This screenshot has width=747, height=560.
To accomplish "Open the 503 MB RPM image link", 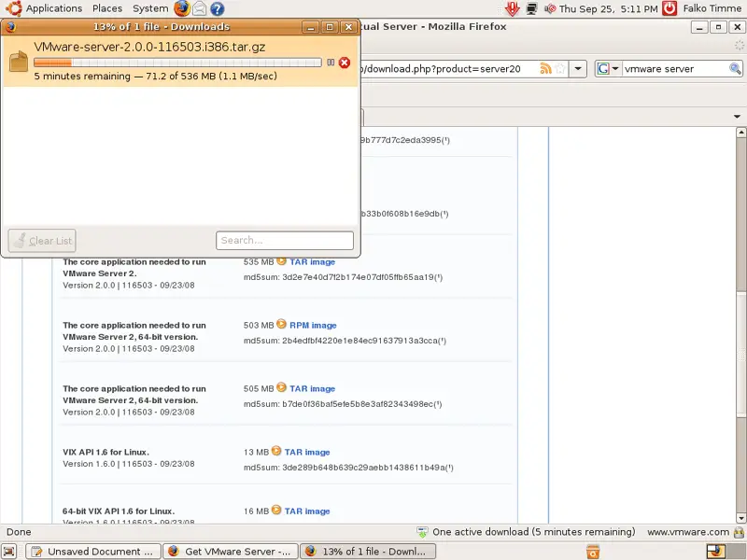I will [x=313, y=325].
